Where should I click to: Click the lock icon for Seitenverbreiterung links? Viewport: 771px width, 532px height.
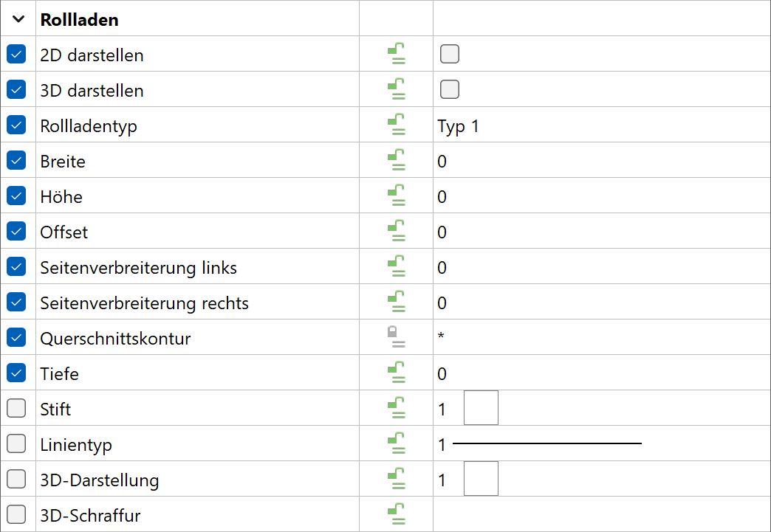point(397,266)
